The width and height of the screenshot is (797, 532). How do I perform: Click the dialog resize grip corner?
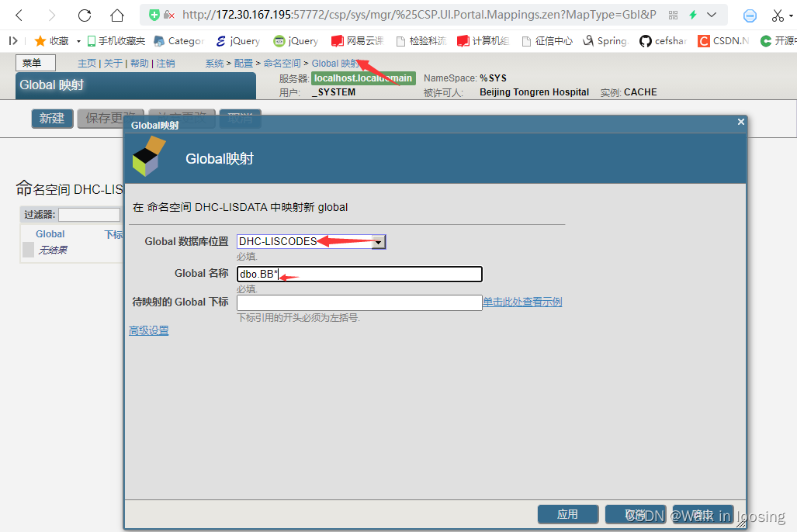741,523
